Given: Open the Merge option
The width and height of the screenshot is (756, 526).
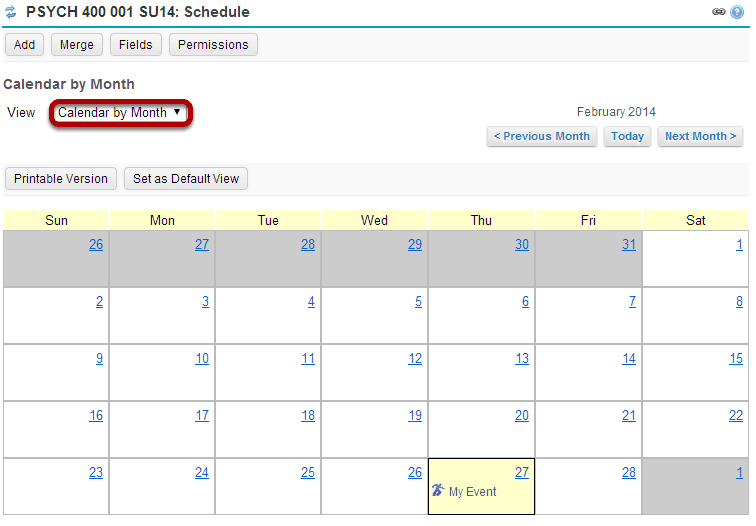Looking at the screenshot, I should pos(77,45).
